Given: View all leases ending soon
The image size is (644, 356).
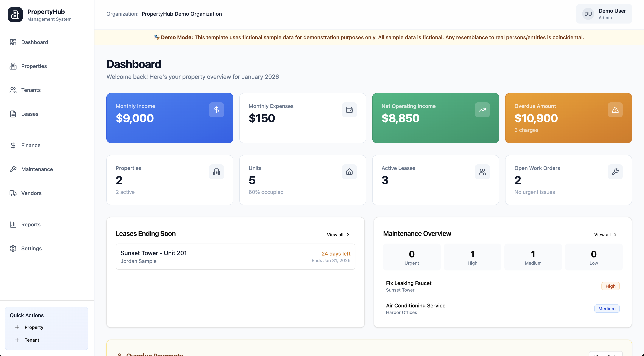Looking at the screenshot, I should (x=338, y=235).
